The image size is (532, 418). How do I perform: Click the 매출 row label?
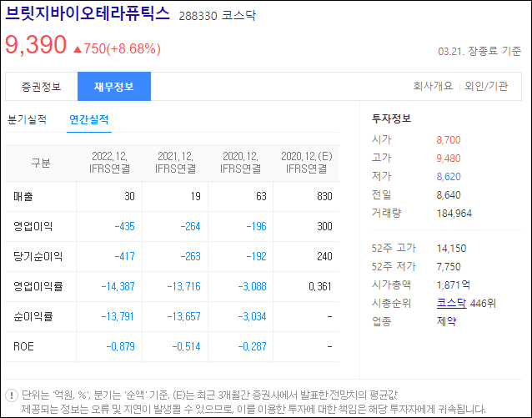(x=23, y=196)
